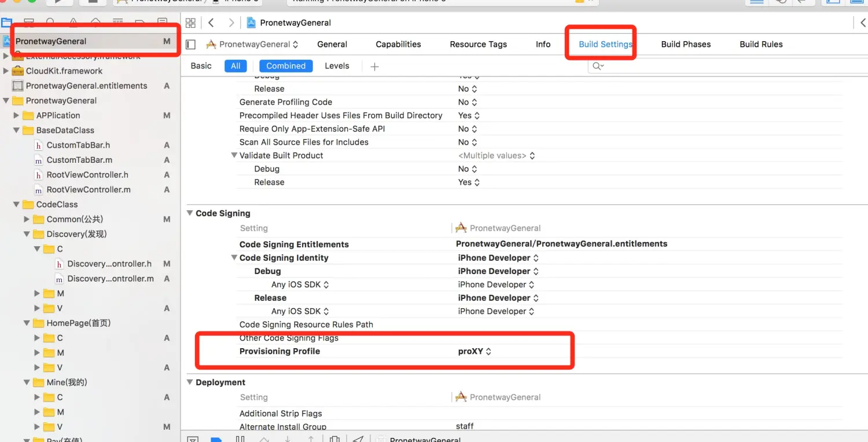This screenshot has height=442, width=868.
Task: Open the Issue navigator warning icon
Action: [x=73, y=23]
